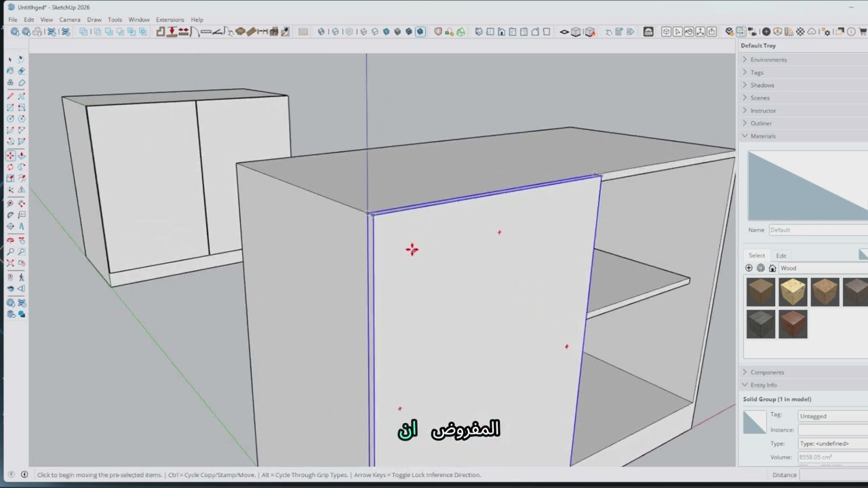
Task: Select the Line pencil tool
Action: click(x=10, y=95)
